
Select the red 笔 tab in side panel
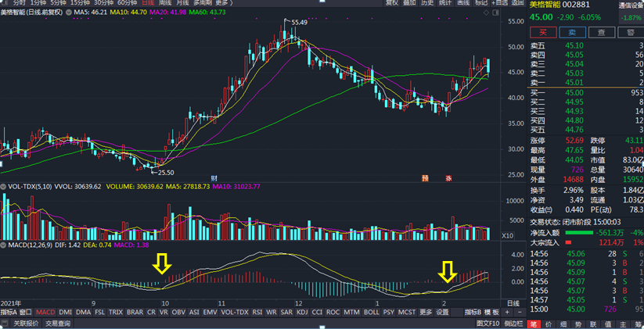coord(534,324)
